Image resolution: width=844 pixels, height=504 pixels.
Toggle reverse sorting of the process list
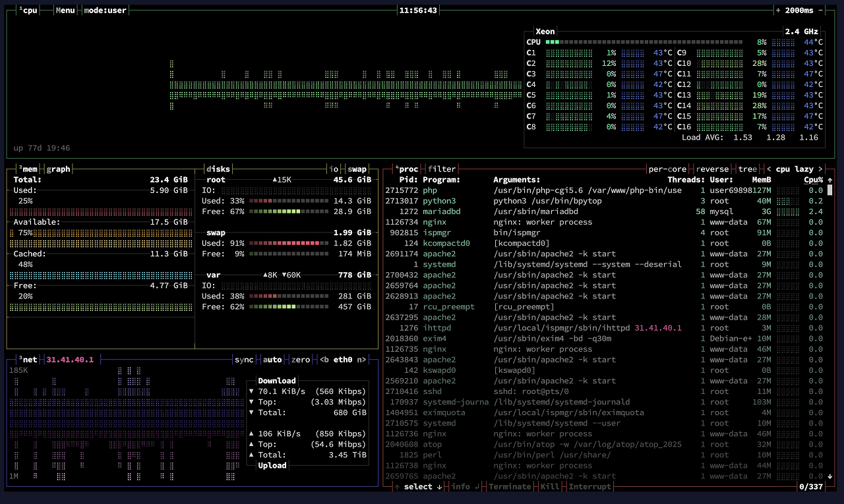(712, 169)
